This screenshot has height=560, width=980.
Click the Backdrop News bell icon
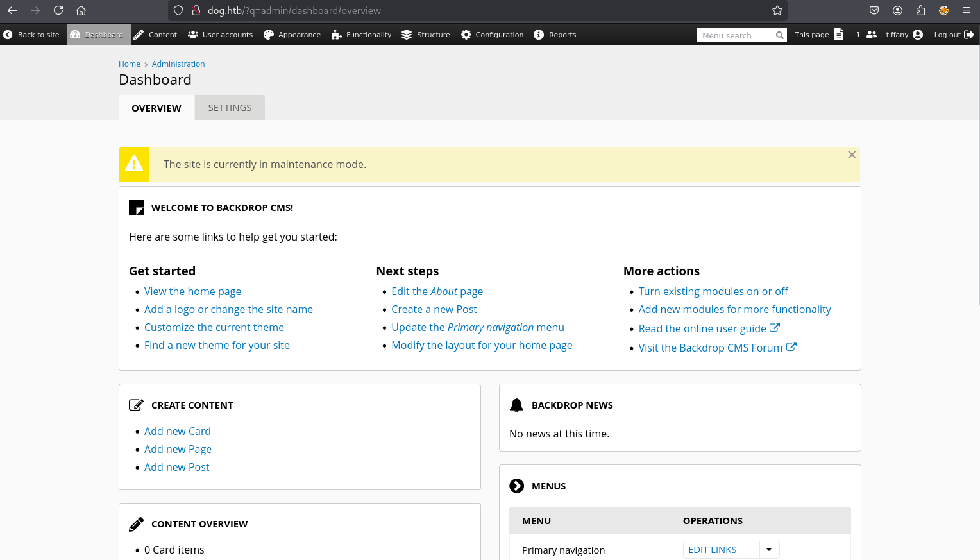[516, 405]
